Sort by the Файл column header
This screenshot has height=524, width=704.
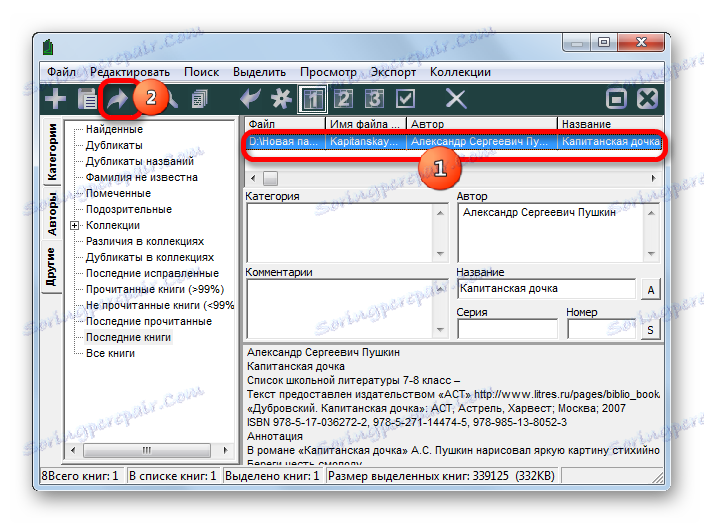click(285, 123)
